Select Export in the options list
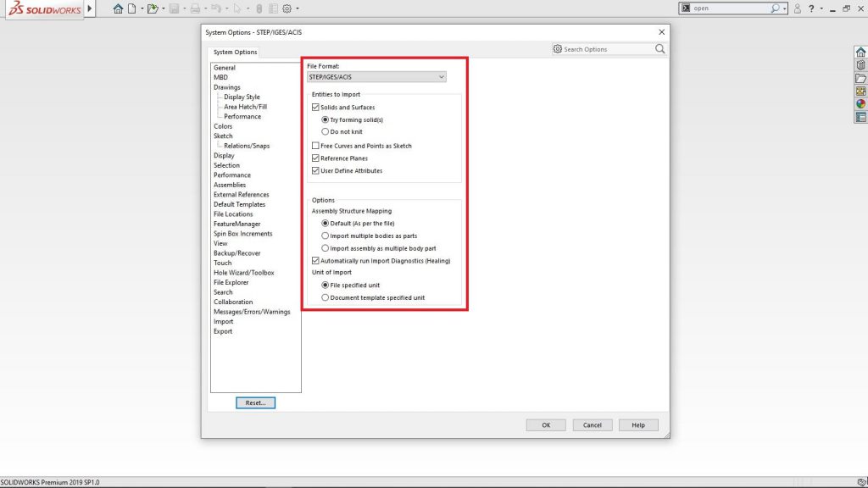868x488 pixels. (x=223, y=331)
